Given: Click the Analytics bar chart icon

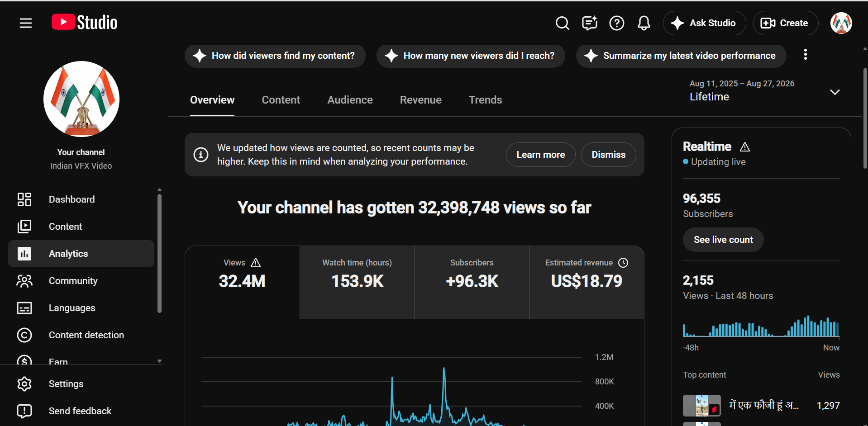Looking at the screenshot, I should click(24, 254).
